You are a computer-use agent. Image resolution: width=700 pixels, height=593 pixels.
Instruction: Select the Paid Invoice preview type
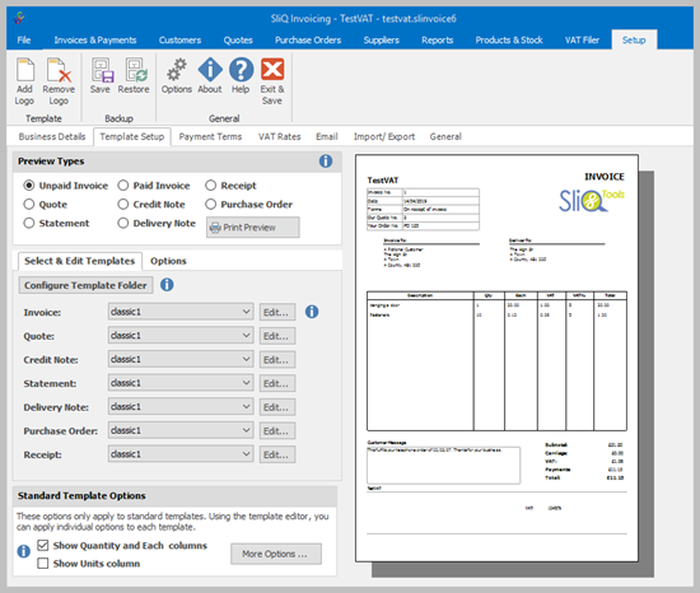point(123,186)
